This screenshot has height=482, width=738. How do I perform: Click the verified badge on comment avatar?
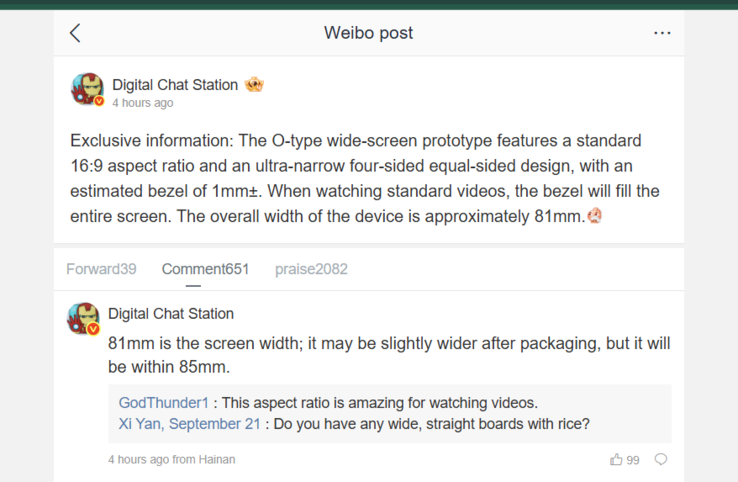point(93,329)
